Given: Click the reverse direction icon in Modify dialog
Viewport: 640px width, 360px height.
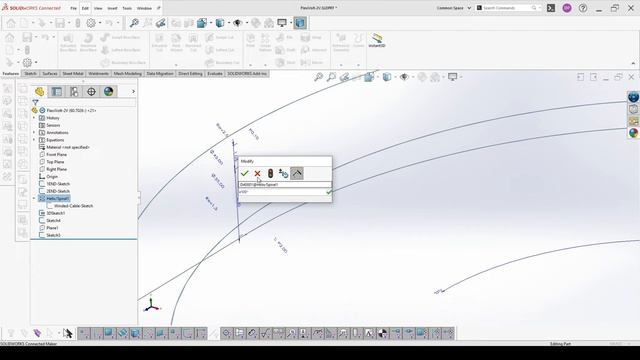Looking at the screenshot, I should [283, 173].
